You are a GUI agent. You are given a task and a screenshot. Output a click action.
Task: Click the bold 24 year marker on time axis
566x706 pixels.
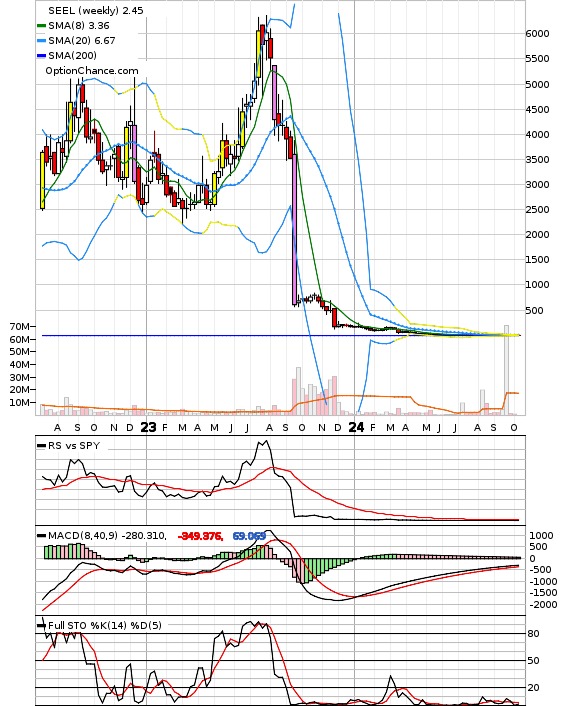pyautogui.click(x=356, y=427)
